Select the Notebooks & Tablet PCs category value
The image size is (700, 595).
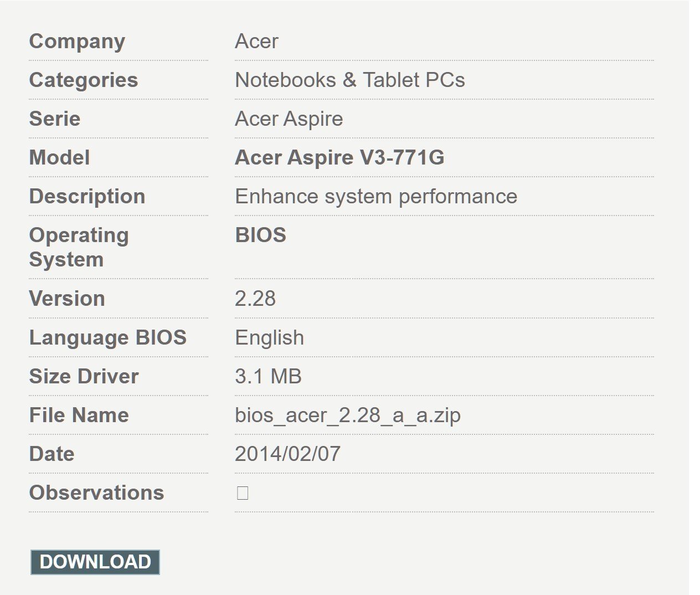349,80
